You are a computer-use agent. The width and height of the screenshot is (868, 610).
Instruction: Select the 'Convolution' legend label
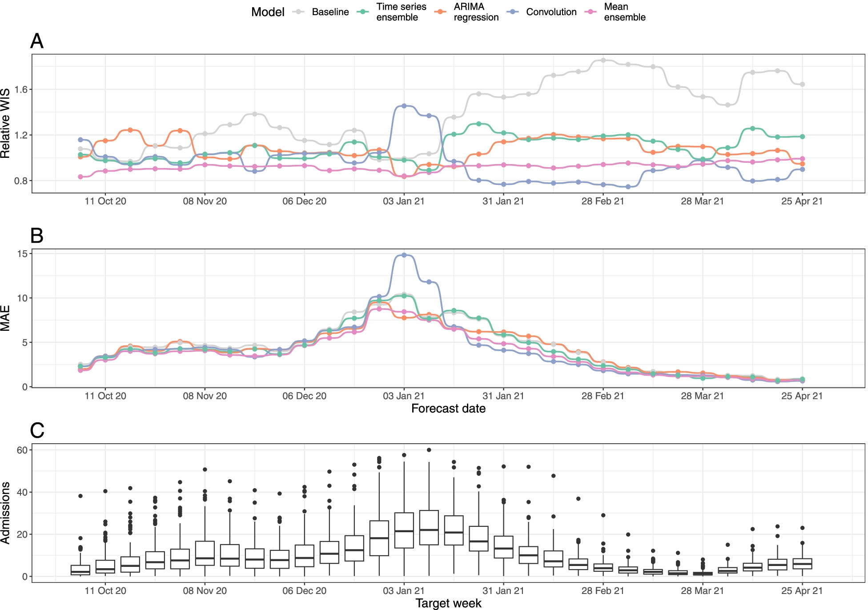point(551,12)
